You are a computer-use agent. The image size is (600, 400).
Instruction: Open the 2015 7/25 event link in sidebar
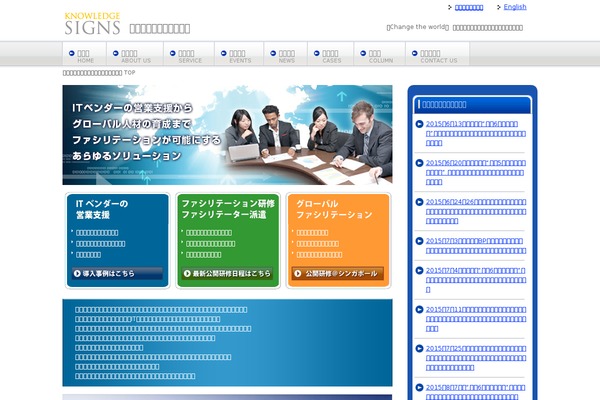(476, 358)
